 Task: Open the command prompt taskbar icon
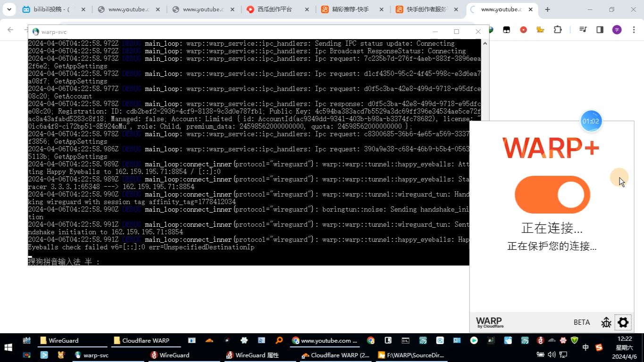click(x=405, y=340)
